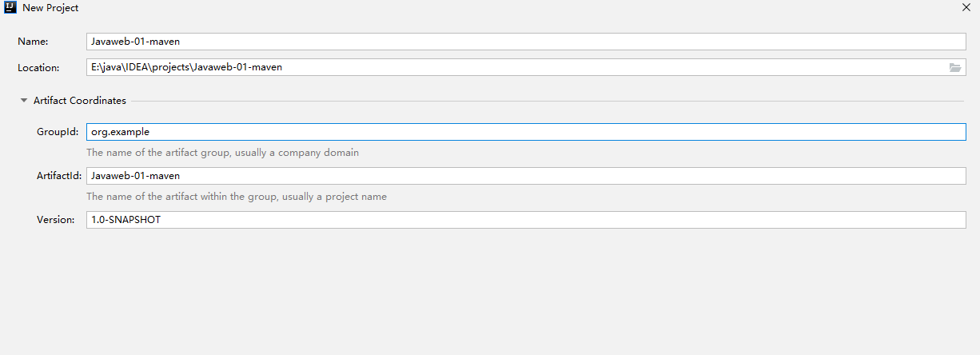Screen dimensions: 980x355
Task: Focus the Name input field
Action: [526, 42]
